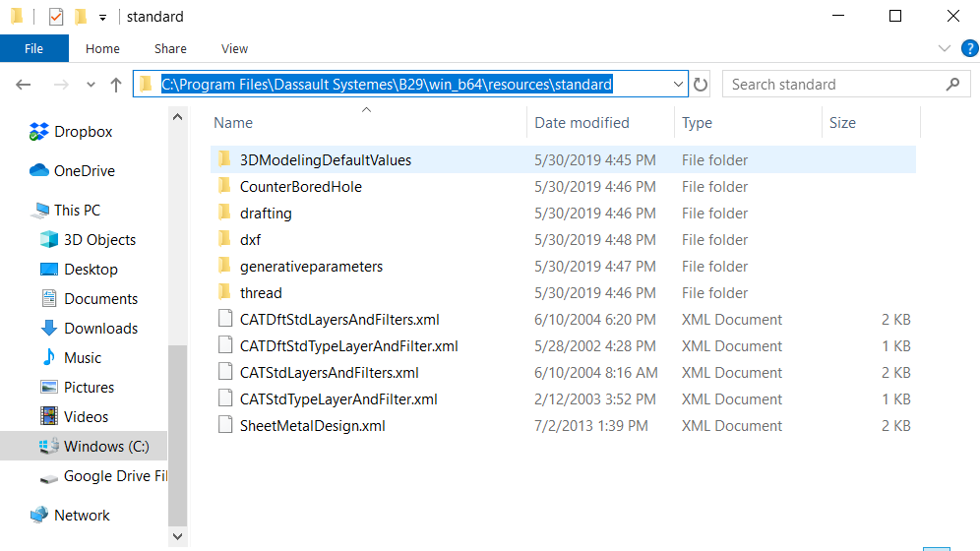Click the CounterBoredHole folder icon
This screenshot has width=980, height=551.
[x=225, y=186]
